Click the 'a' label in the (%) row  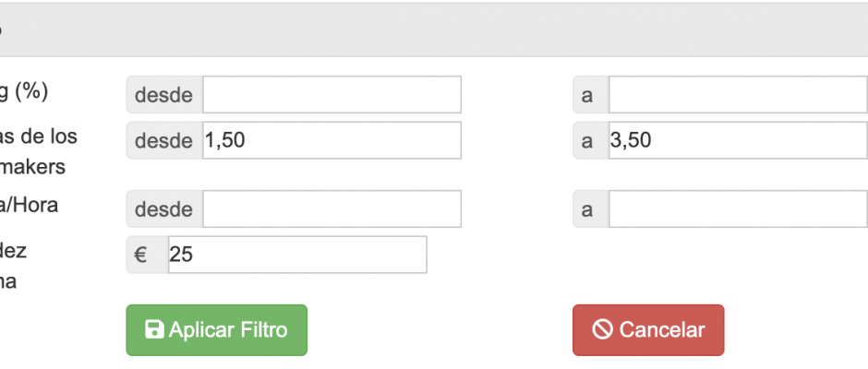(588, 95)
